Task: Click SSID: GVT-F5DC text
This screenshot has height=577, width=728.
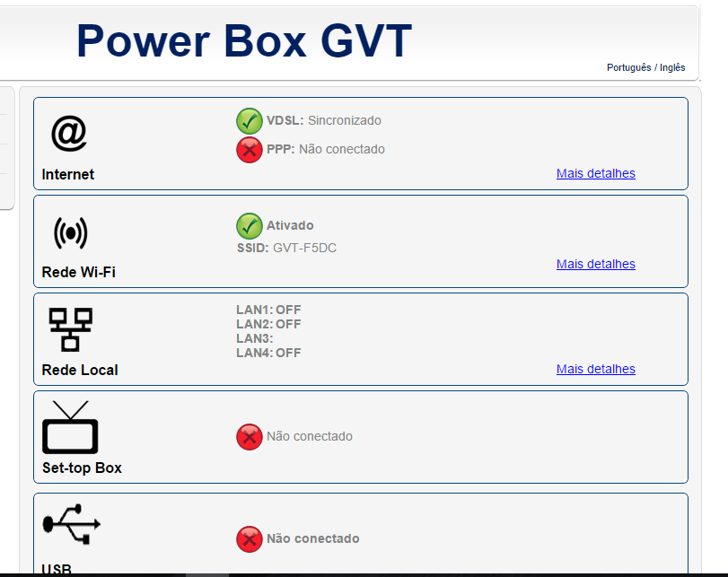Action: pyautogui.click(x=286, y=248)
